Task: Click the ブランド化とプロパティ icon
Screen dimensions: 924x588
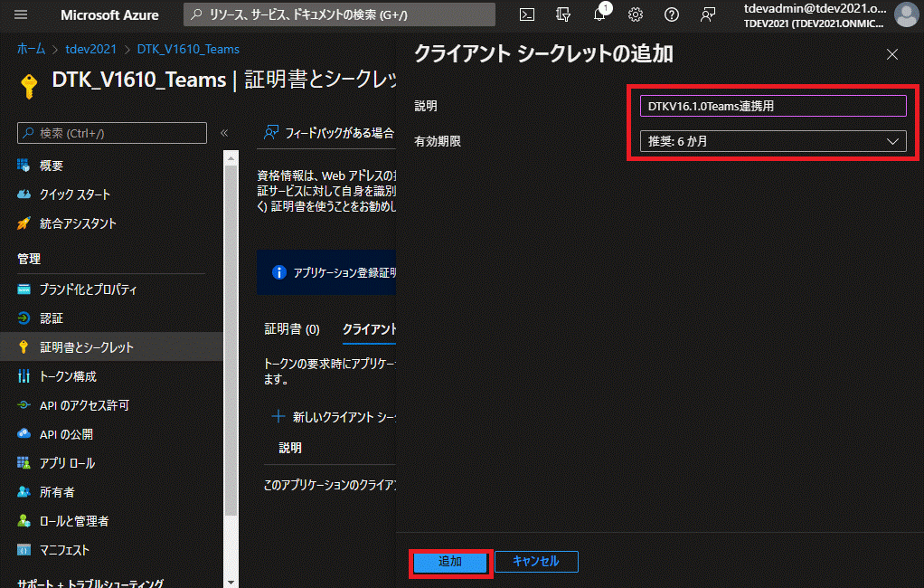Action: (24, 289)
